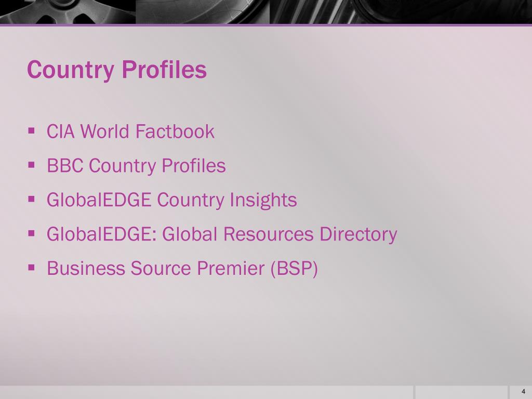Open GlobalEDGE: Global Resources Directory link
The image size is (532, 399).
point(222,234)
